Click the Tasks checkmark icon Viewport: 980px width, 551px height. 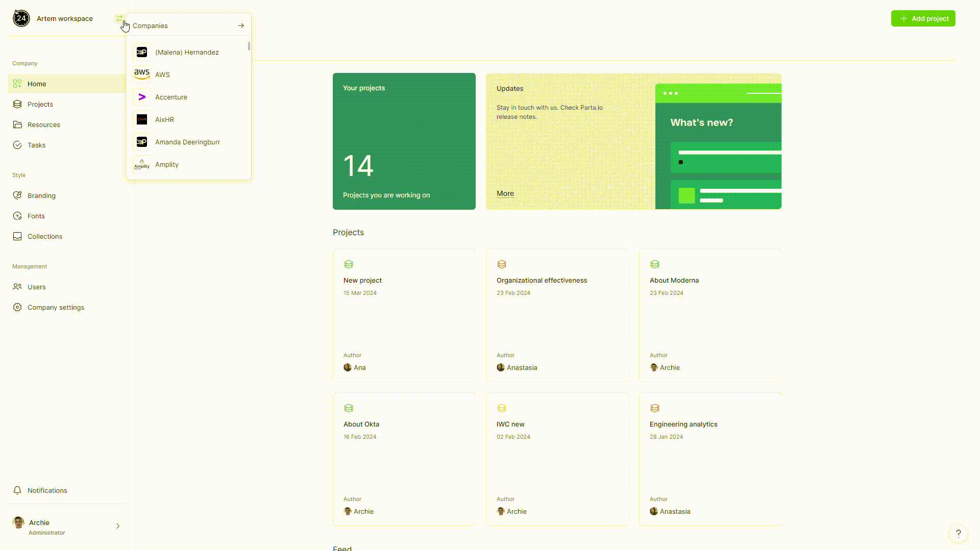pyautogui.click(x=17, y=145)
